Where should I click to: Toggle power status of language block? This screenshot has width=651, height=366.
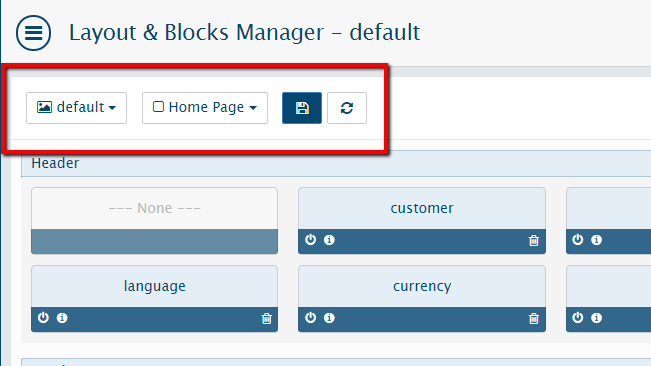click(43, 317)
